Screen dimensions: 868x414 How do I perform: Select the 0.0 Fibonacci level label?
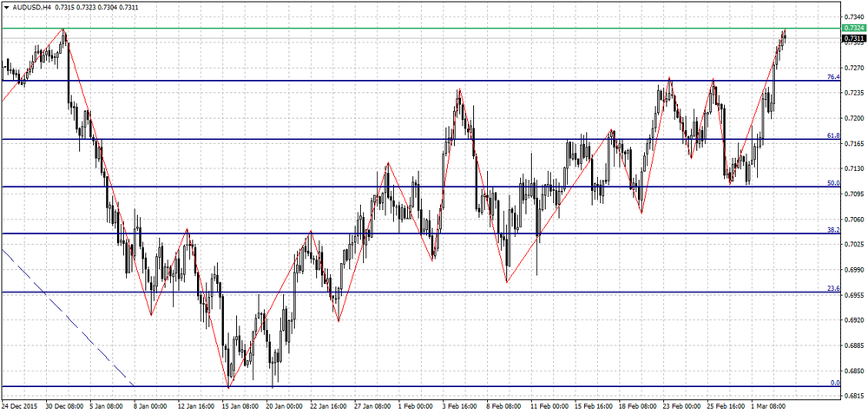tap(835, 383)
